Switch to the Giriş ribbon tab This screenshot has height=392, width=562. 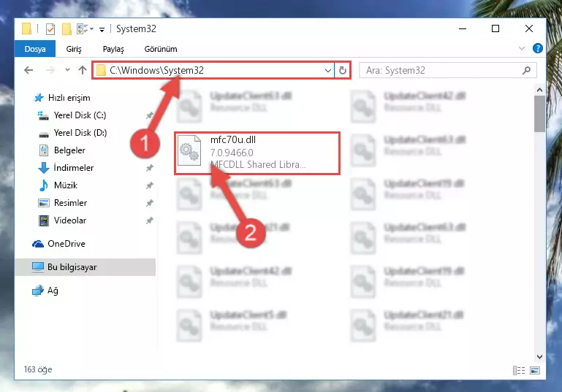[74, 49]
